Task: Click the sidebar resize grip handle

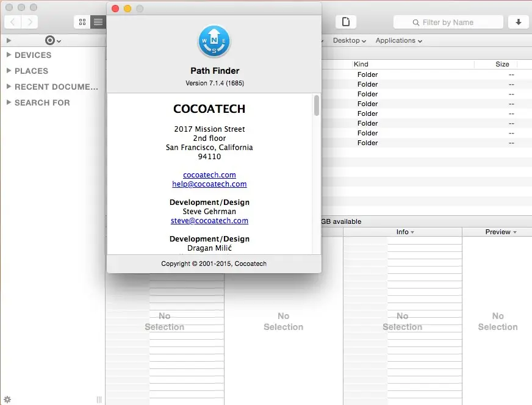Action: point(99,400)
